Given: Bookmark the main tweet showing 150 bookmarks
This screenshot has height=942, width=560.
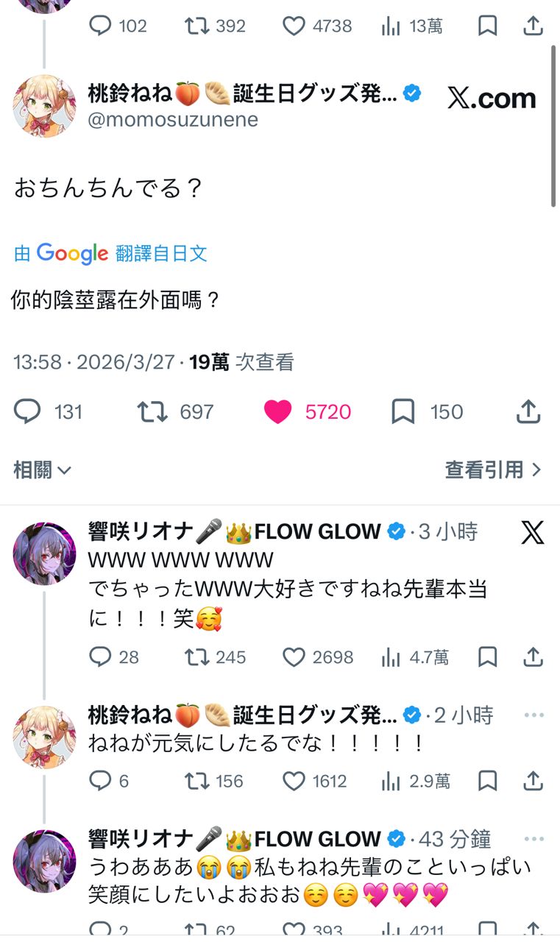Looking at the screenshot, I should click(x=403, y=412).
